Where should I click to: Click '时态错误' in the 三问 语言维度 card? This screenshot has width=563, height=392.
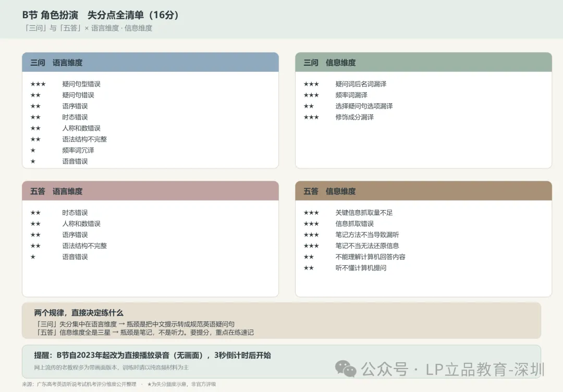click(75, 117)
